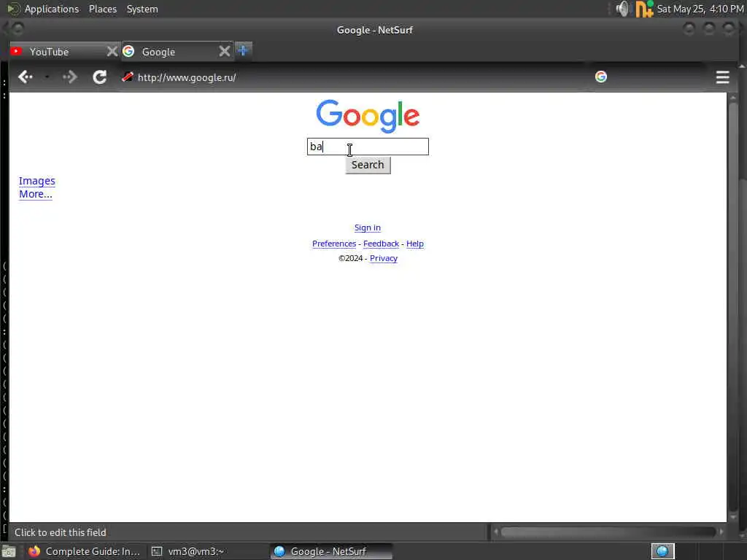Image resolution: width=747 pixels, height=560 pixels.
Task: Open the Help link
Action: coord(415,244)
